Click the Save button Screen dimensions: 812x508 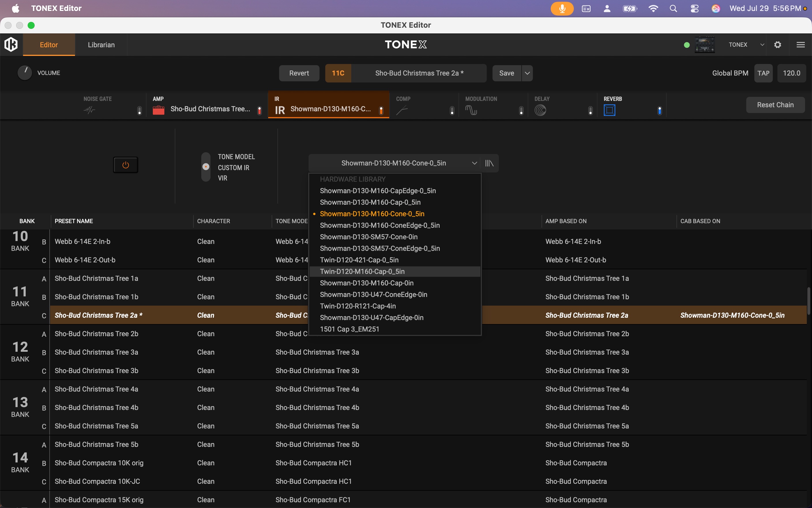coord(507,73)
